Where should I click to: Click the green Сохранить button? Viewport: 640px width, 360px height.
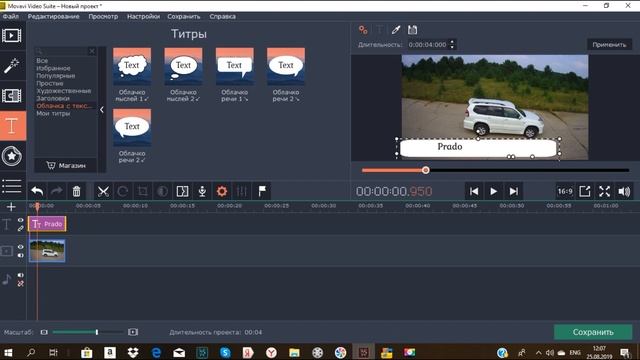pos(593,332)
